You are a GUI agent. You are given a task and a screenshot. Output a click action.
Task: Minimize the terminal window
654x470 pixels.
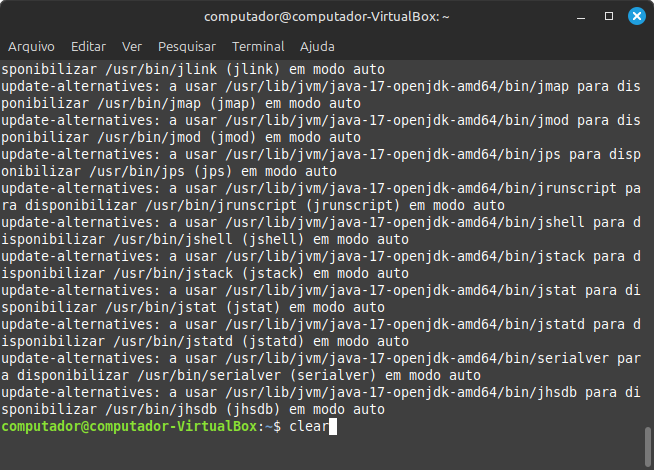click(x=582, y=17)
